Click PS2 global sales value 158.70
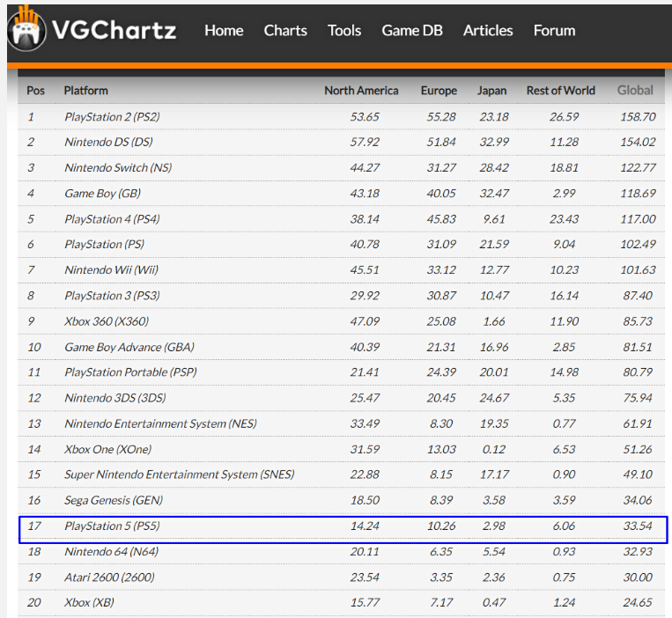Viewport: 672px width, 618px height. click(639, 116)
